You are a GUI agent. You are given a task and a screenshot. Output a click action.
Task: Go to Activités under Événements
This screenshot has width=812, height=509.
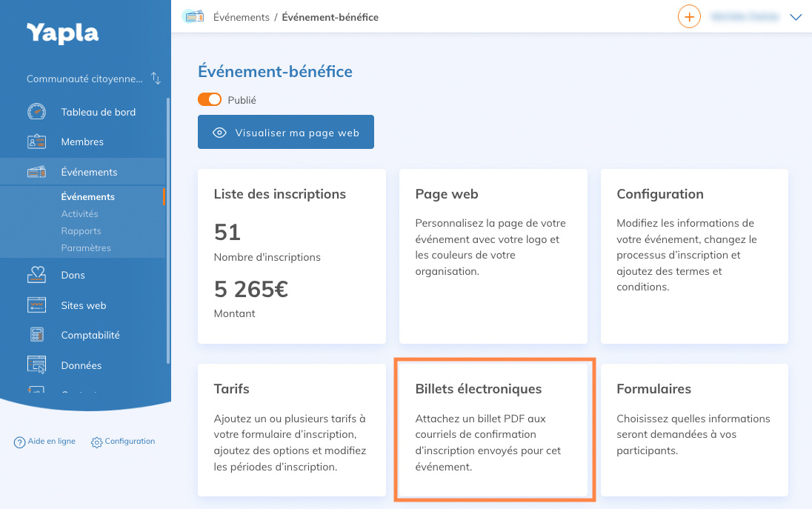pyautogui.click(x=79, y=213)
